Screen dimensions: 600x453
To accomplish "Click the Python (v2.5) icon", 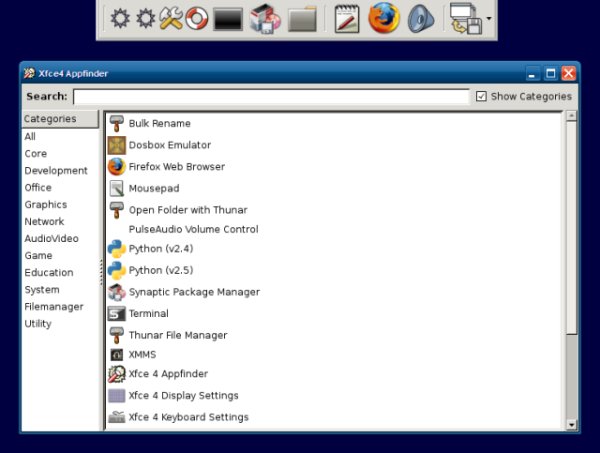I will [x=117, y=270].
